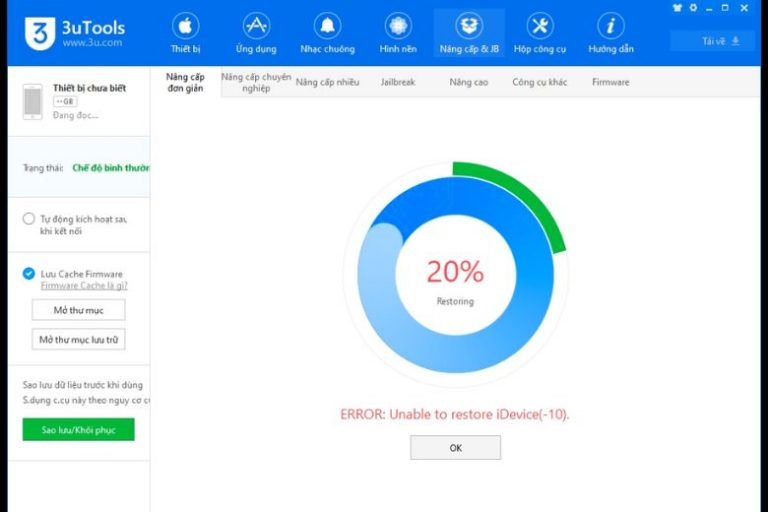This screenshot has height=512, width=768.
Task: Open the Hình nền wallpapers icon
Action: [x=398, y=26]
